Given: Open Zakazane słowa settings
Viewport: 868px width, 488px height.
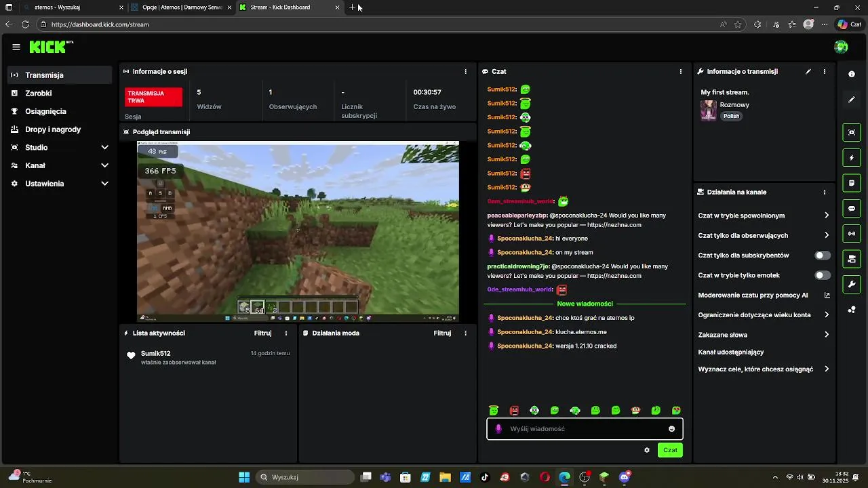Looking at the screenshot, I should (764, 335).
